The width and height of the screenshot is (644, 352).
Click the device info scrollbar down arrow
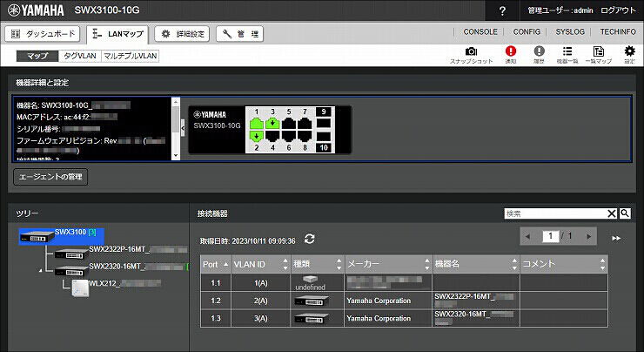coord(176,155)
